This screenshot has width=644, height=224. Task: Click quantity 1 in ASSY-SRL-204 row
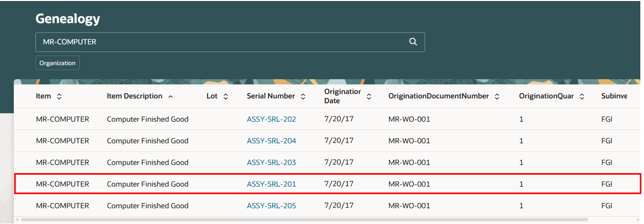[x=521, y=141]
